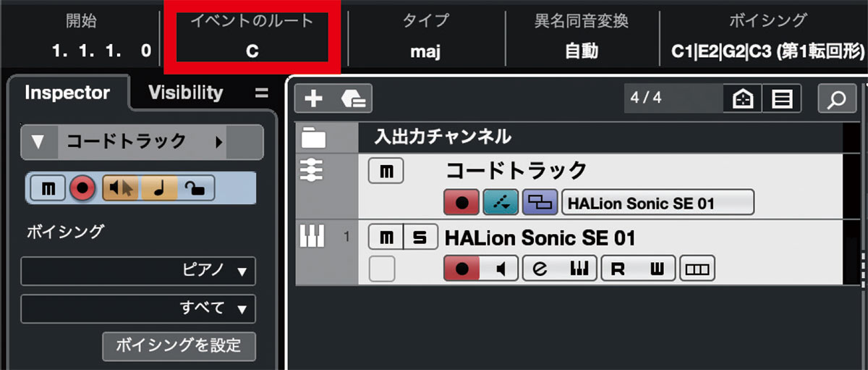Mute the HALion Sonic SE 01 track
This screenshot has width=868, height=370.
(x=386, y=237)
